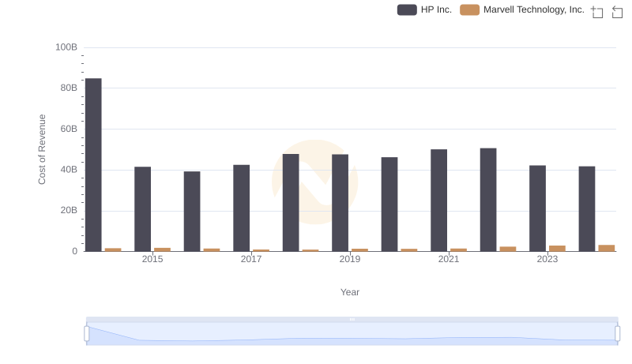632x364 pixels.
Task: Click the area zoom toolbox icon
Action: tap(597, 12)
